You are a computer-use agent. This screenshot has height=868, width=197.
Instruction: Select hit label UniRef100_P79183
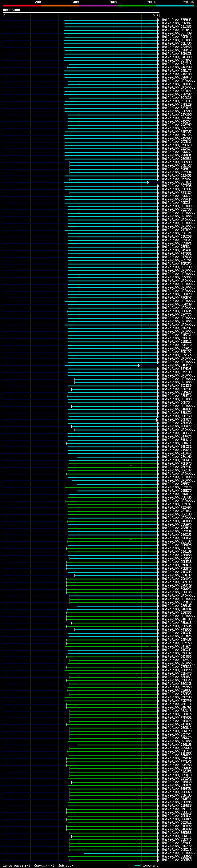point(176,372)
